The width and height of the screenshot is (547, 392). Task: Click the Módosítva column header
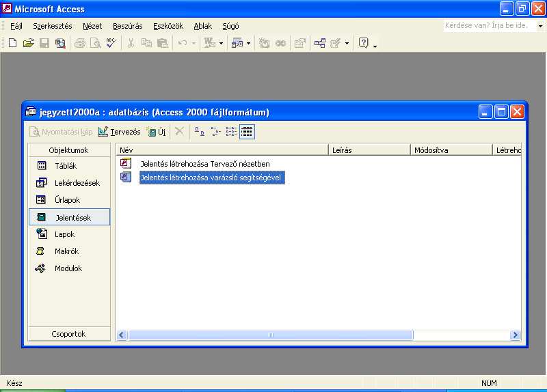click(451, 150)
